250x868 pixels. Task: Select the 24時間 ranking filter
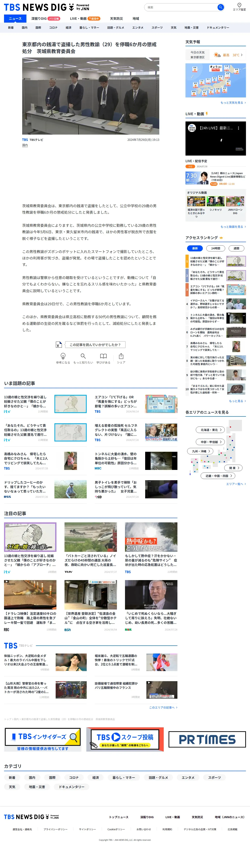tap(216, 248)
